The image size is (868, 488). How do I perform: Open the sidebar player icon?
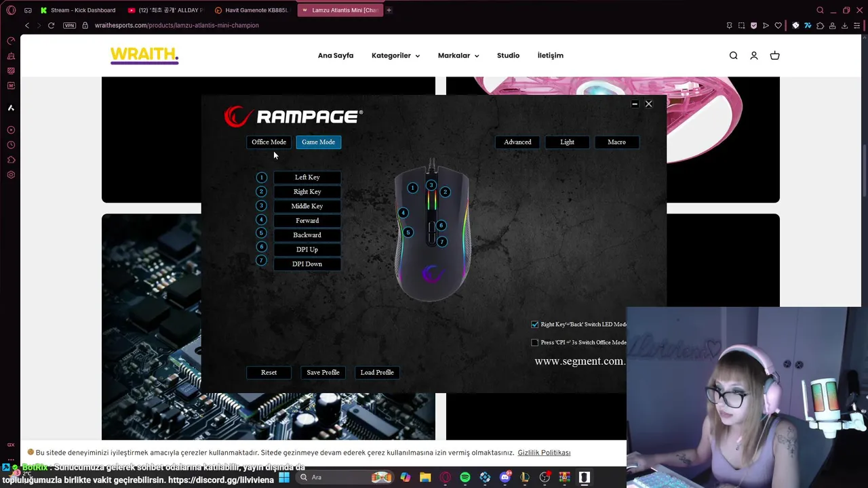(x=11, y=130)
